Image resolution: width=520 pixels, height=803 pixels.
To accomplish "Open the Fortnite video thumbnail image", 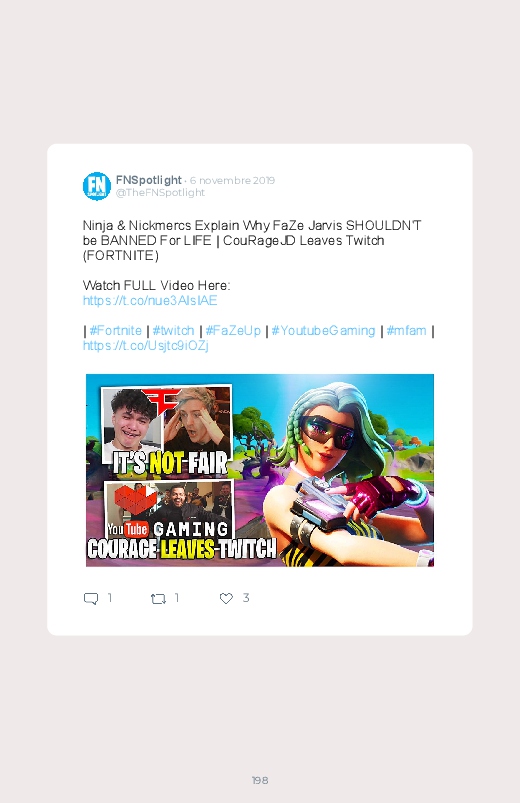I will [x=260, y=470].
